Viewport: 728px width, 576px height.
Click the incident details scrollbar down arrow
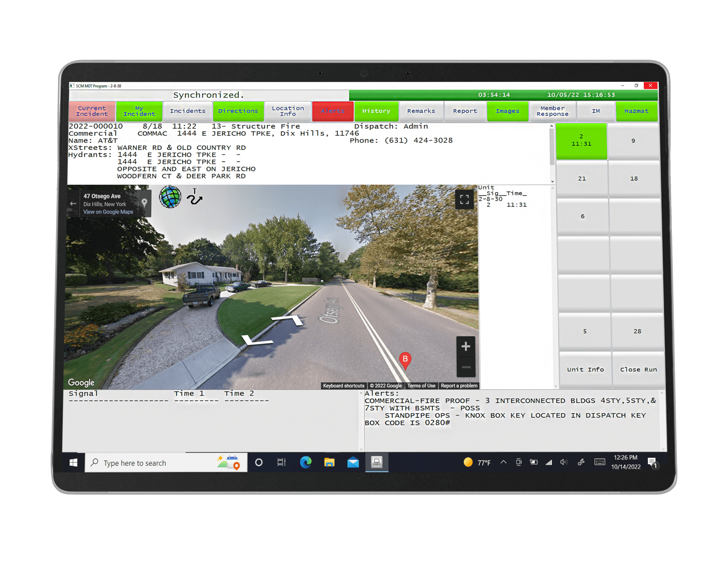552,181
